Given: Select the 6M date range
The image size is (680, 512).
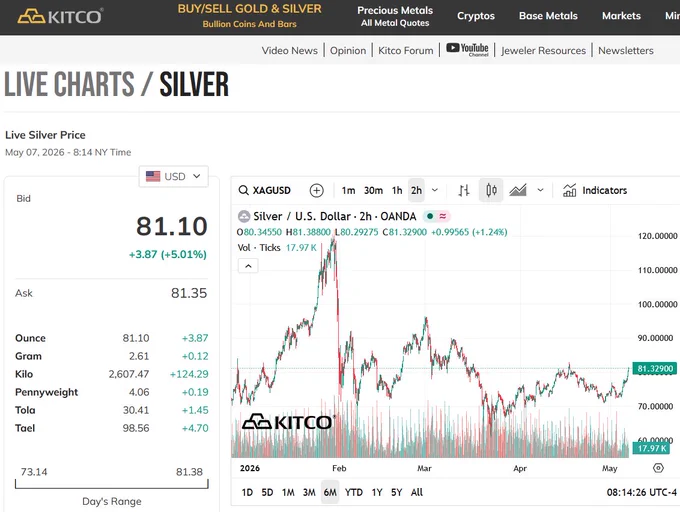Looking at the screenshot, I should (330, 492).
